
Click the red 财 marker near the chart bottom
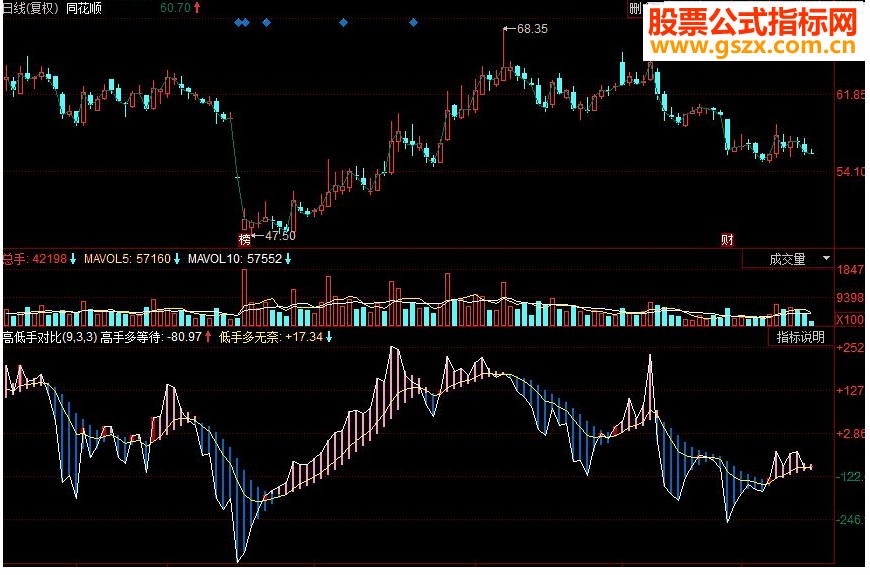click(727, 240)
